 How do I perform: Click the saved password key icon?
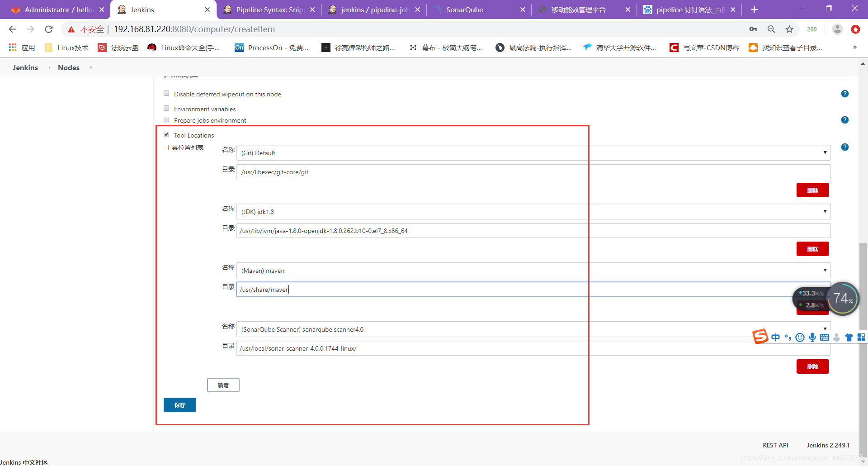753,29
